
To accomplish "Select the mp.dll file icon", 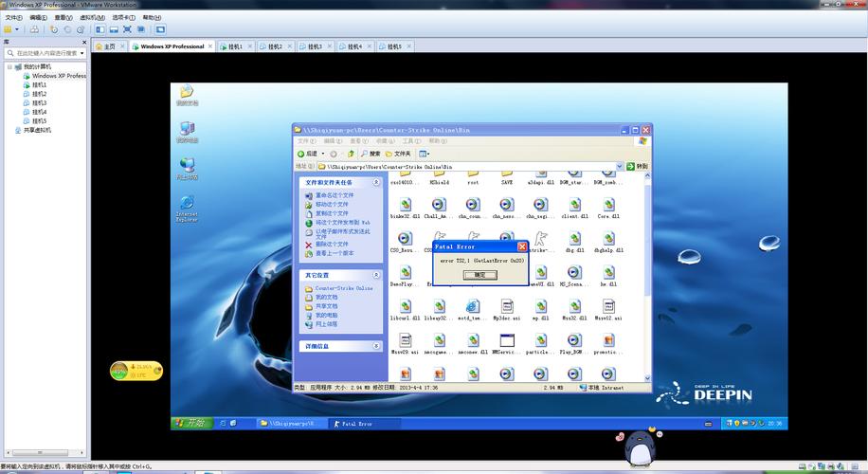I will tap(541, 306).
